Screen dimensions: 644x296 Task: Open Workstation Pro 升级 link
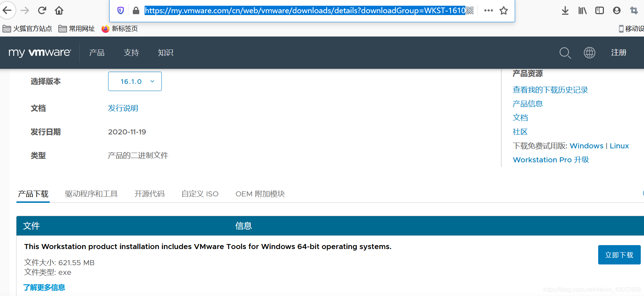(551, 160)
